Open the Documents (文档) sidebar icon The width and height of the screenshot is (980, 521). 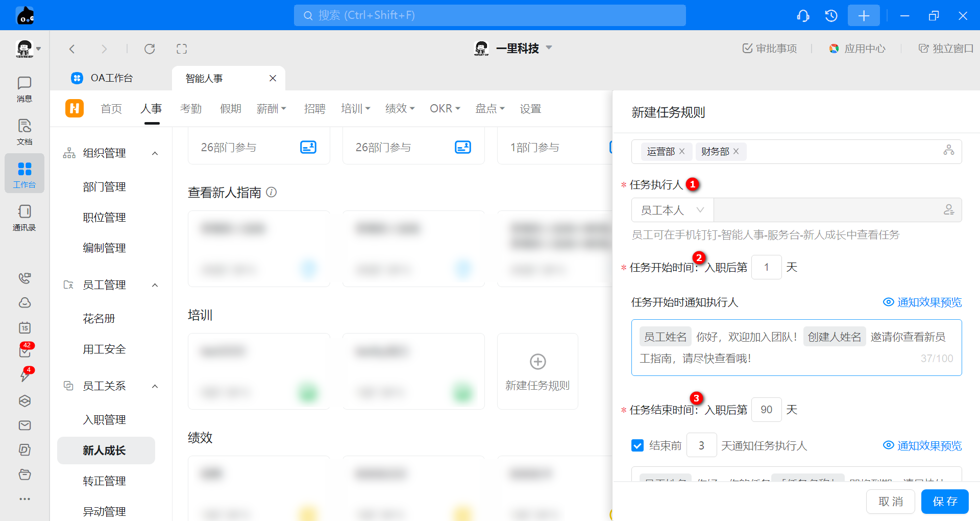24,132
